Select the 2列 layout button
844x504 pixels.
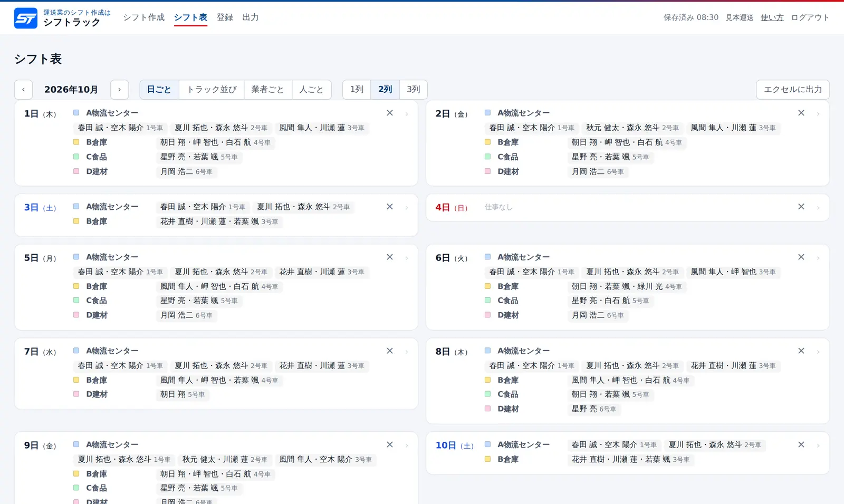[x=385, y=90]
